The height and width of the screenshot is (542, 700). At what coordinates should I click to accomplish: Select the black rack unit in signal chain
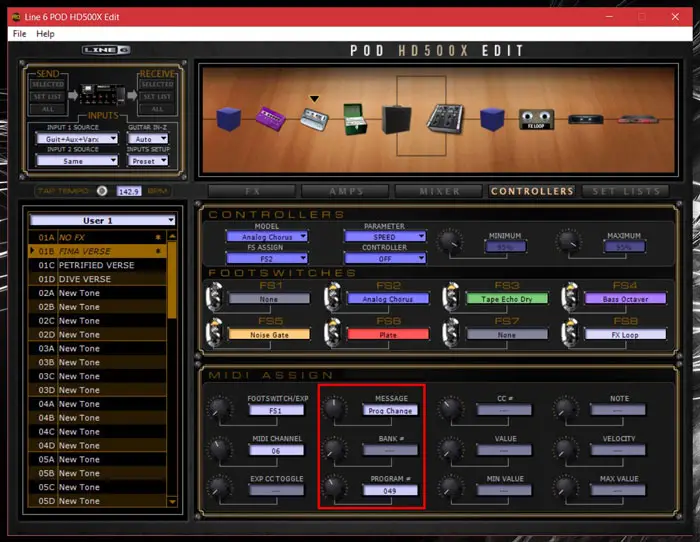(585, 119)
